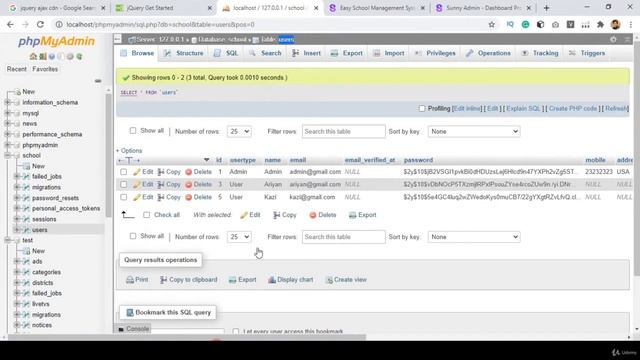Click users table icon in school tree
The width and height of the screenshot is (640, 360).
pos(26,230)
